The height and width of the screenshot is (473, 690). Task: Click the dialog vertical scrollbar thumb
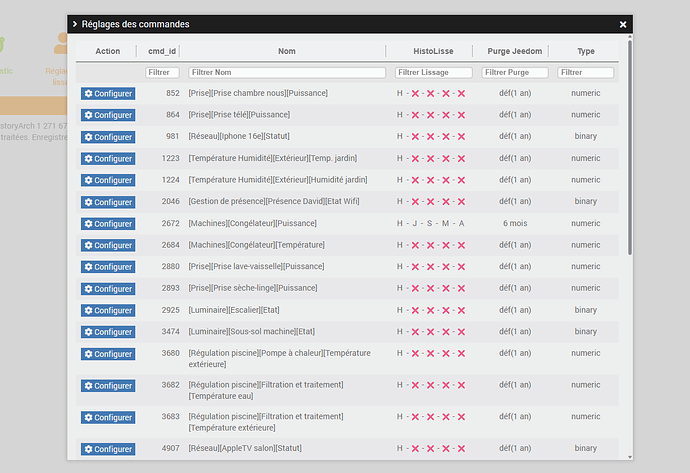[630, 147]
